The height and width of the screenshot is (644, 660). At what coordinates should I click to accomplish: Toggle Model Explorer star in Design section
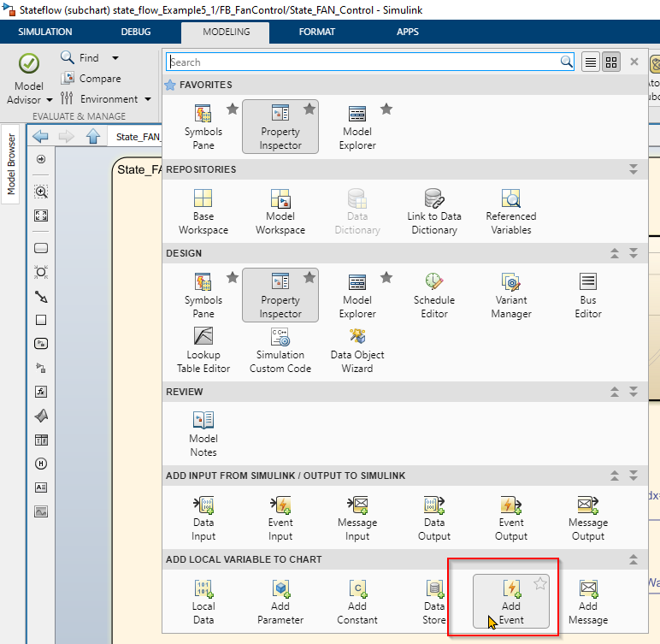tap(386, 277)
